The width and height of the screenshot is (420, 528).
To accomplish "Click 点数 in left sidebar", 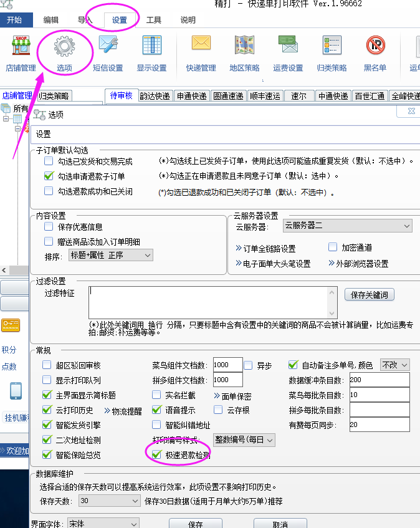I will pyautogui.click(x=9, y=367).
